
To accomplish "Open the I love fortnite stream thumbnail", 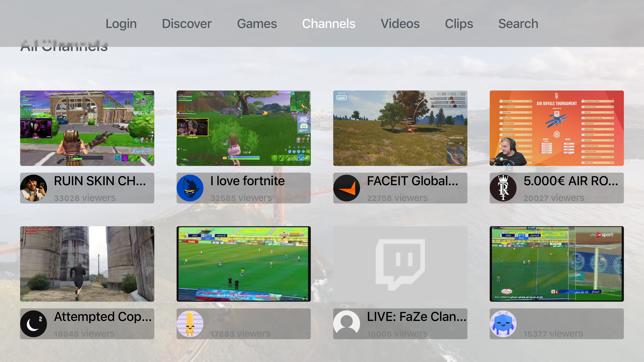I will (244, 128).
